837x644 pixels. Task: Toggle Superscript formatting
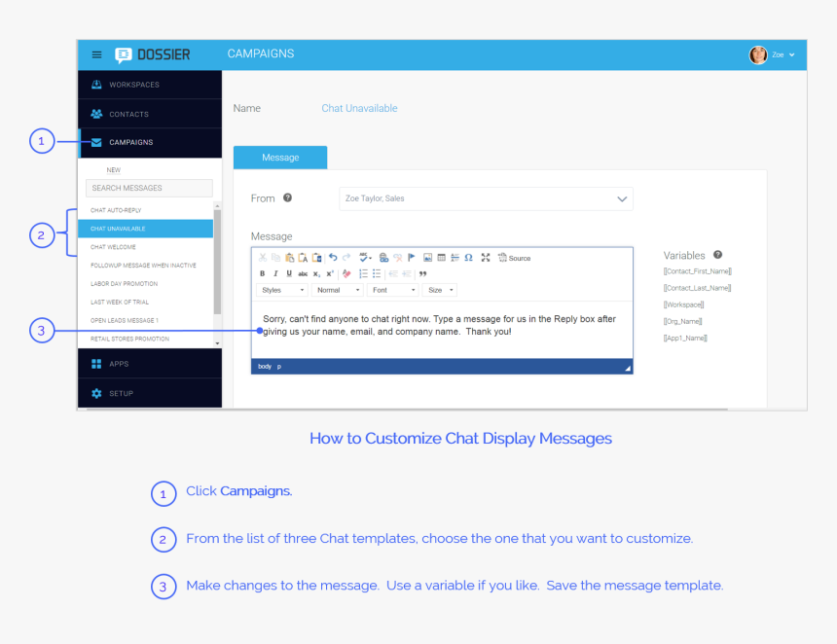coord(330,273)
